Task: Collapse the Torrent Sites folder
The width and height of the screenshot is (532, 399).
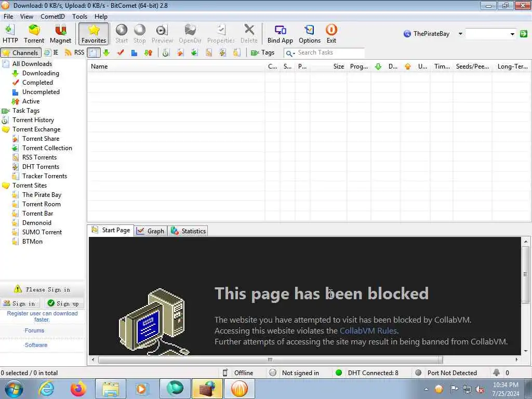Action: coord(6,185)
